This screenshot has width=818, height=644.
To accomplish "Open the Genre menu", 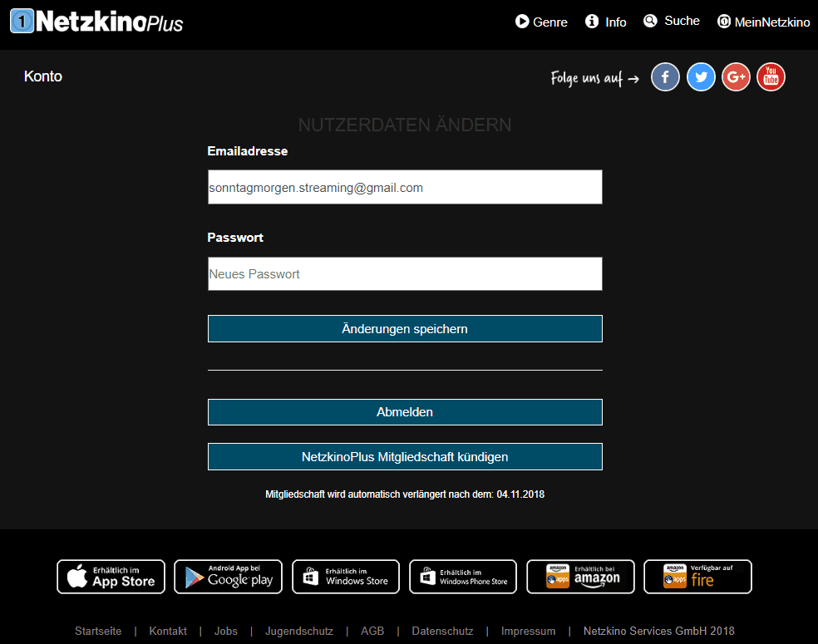I will [541, 22].
